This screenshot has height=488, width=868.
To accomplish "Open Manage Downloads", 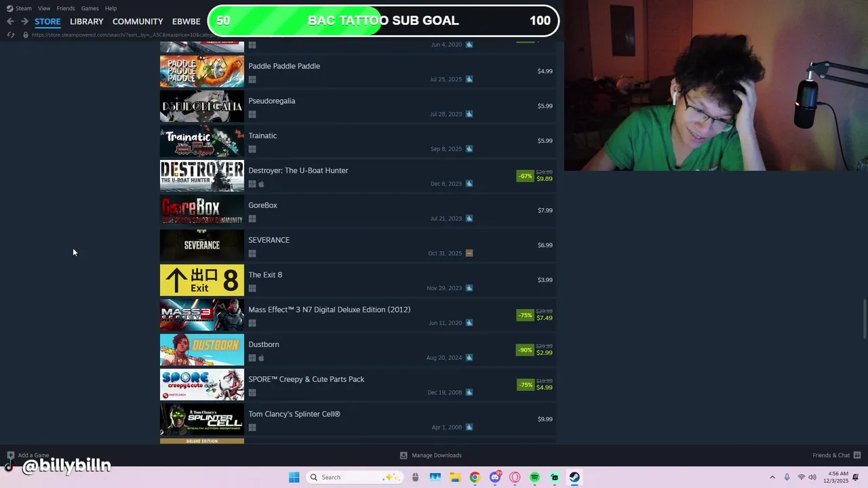I will tap(431, 455).
